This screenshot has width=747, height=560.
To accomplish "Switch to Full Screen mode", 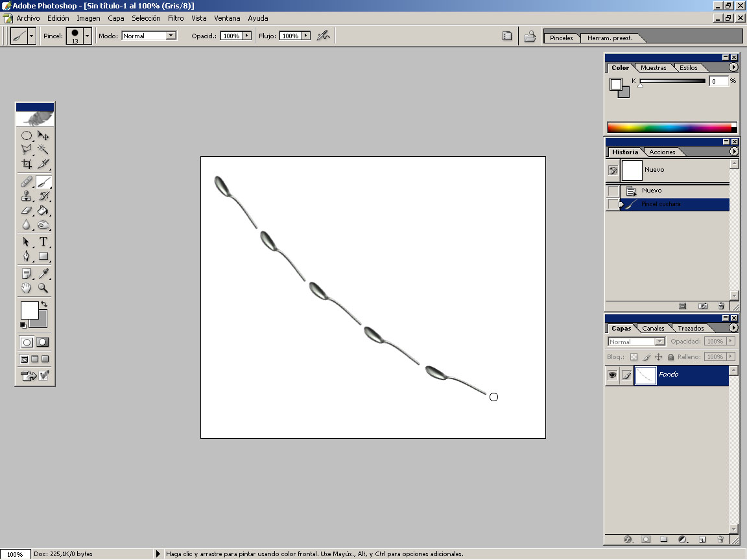I will 45,359.
